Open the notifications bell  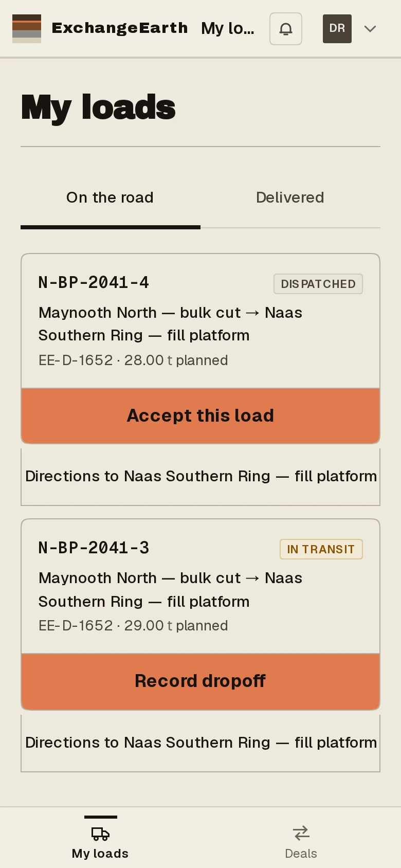coord(286,29)
